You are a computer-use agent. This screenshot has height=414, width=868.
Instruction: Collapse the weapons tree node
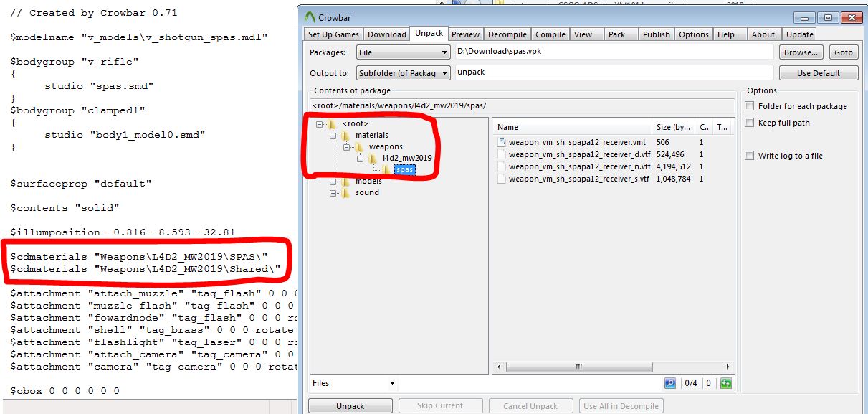(348, 147)
